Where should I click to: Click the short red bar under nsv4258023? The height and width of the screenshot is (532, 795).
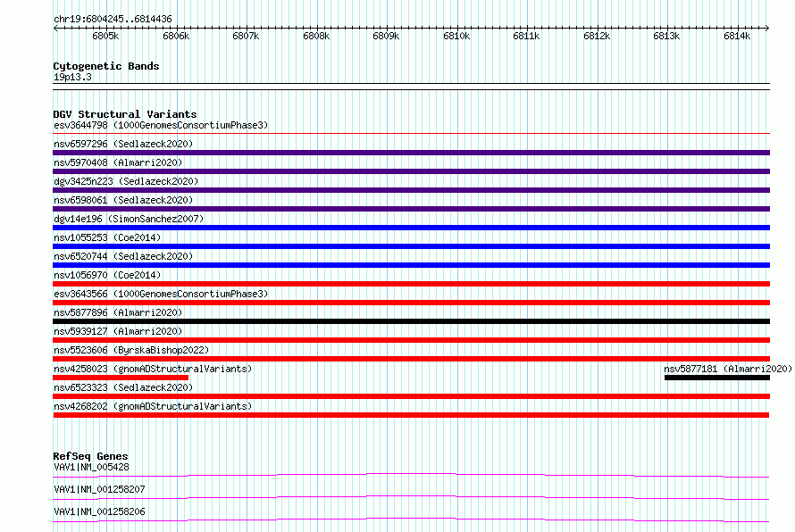pyautogui.click(x=121, y=378)
